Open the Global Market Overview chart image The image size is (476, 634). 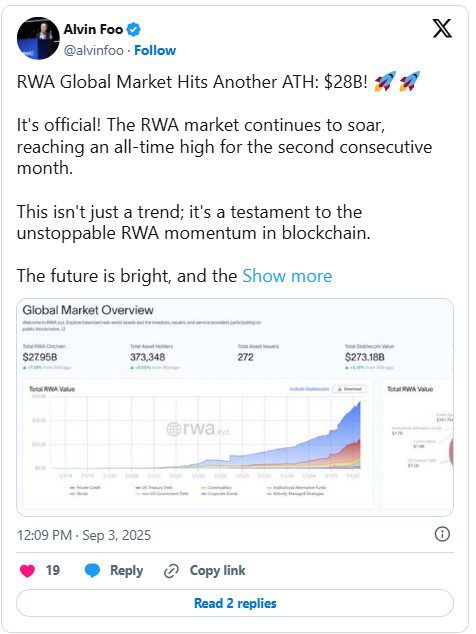[235, 407]
